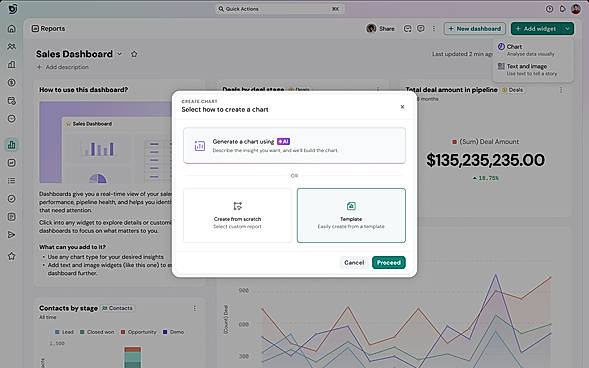Image resolution: width=589 pixels, height=368 pixels.
Task: Open the conversations bubble icon in sidebar
Action: tap(12, 119)
